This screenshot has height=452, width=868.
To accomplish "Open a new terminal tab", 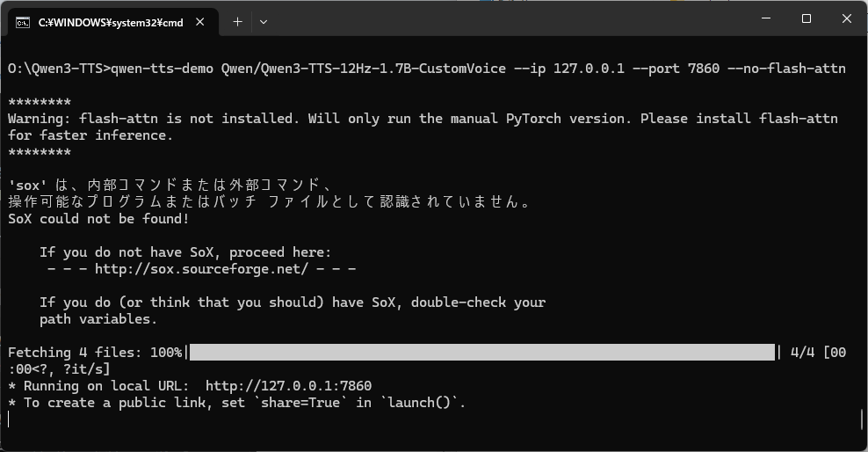I will coord(237,22).
